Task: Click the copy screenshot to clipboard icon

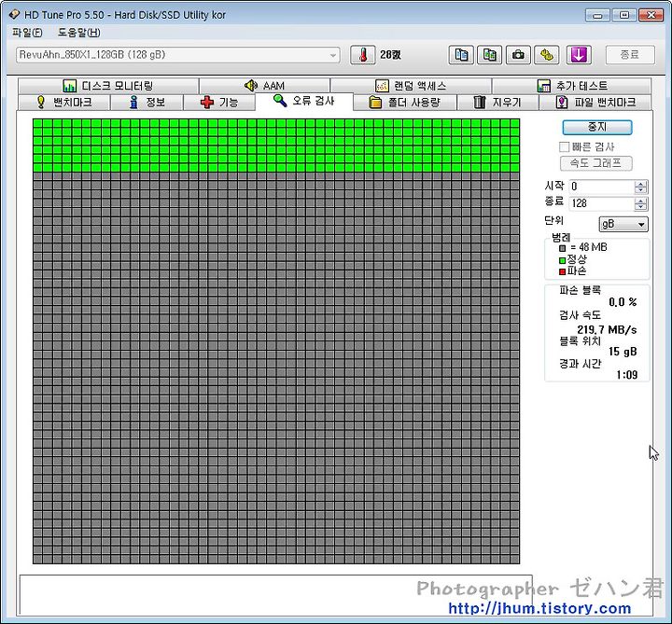Action: point(489,55)
